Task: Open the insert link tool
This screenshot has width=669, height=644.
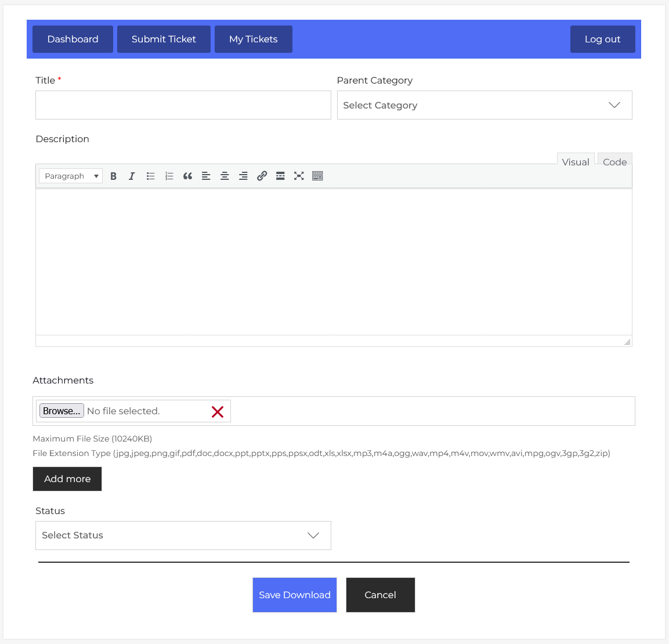Action: (262, 176)
